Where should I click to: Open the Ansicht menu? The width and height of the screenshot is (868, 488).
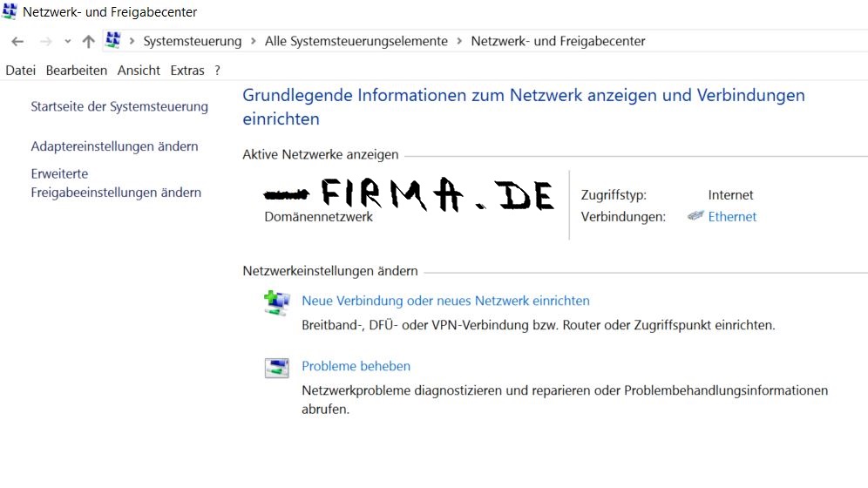(139, 71)
